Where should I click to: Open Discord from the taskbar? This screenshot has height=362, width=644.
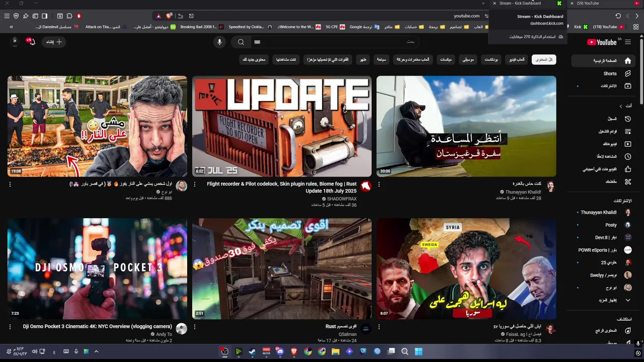pyautogui.click(x=280, y=351)
